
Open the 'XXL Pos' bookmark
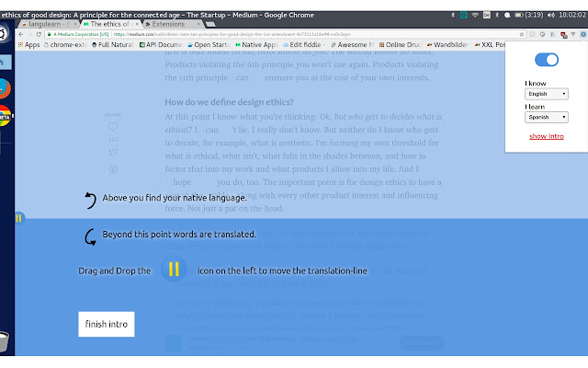(x=490, y=45)
